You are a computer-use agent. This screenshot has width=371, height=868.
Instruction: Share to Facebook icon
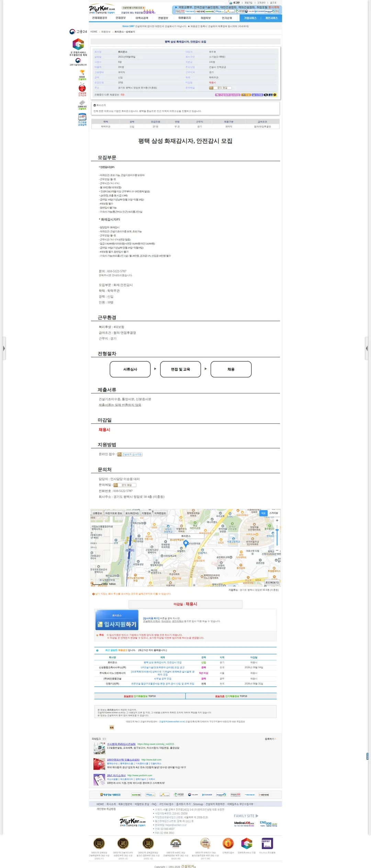(x=270, y=95)
